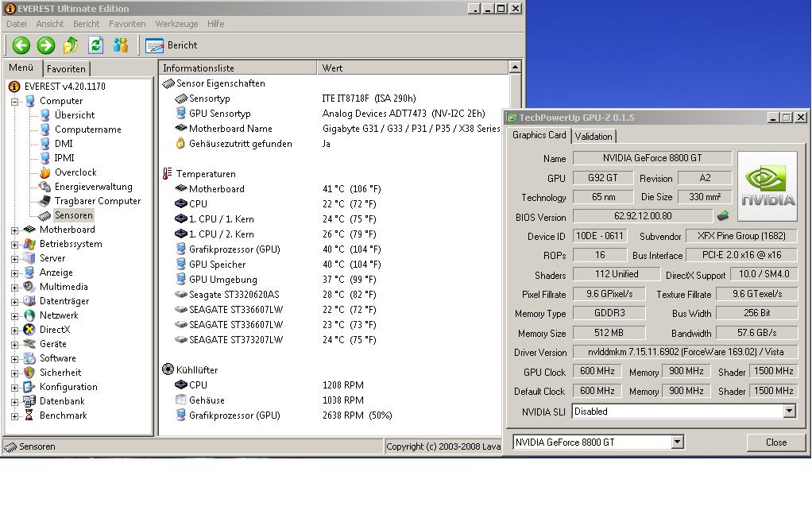
Task: Click the Close button in GPU-Z
Action: tap(775, 443)
